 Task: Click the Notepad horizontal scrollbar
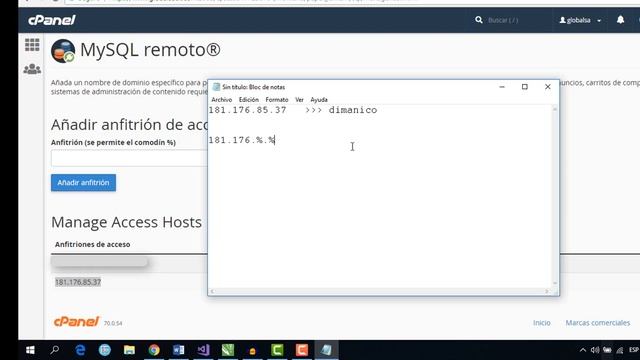click(380, 291)
